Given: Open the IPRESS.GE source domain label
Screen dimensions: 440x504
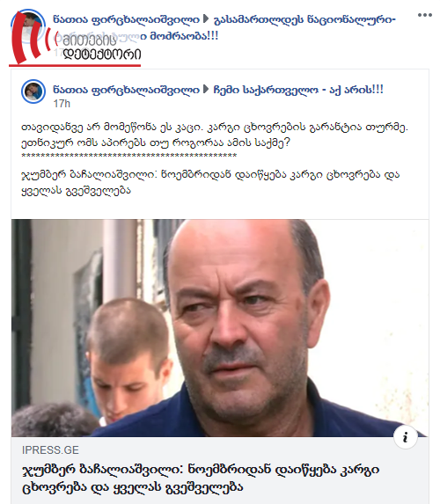Looking at the screenshot, I should tap(50, 450).
